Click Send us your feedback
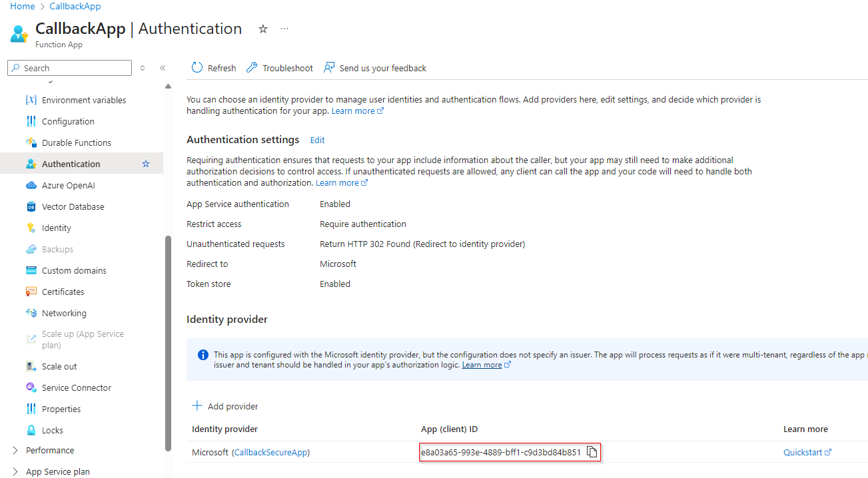 click(375, 68)
